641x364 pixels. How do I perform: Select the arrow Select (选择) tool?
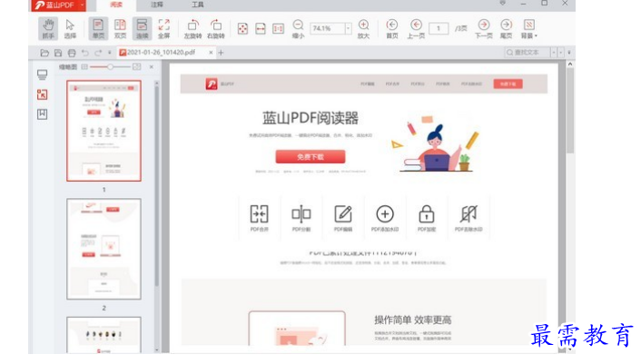70,29
